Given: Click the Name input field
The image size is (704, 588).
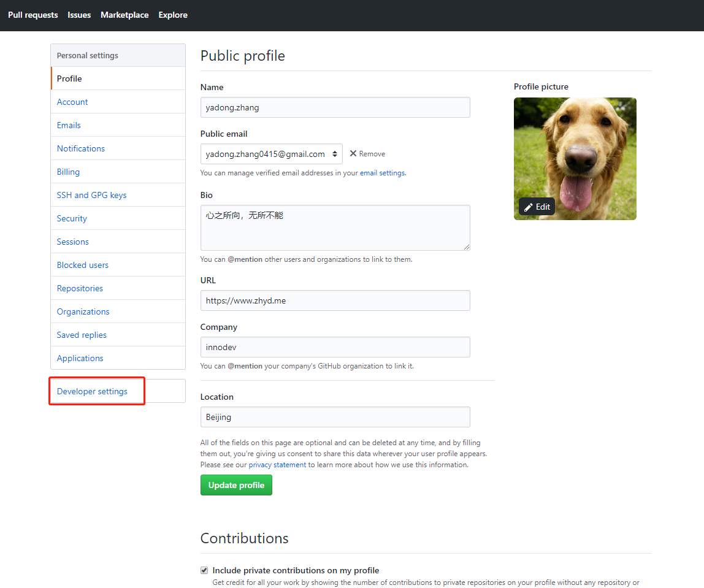Looking at the screenshot, I should click(335, 107).
